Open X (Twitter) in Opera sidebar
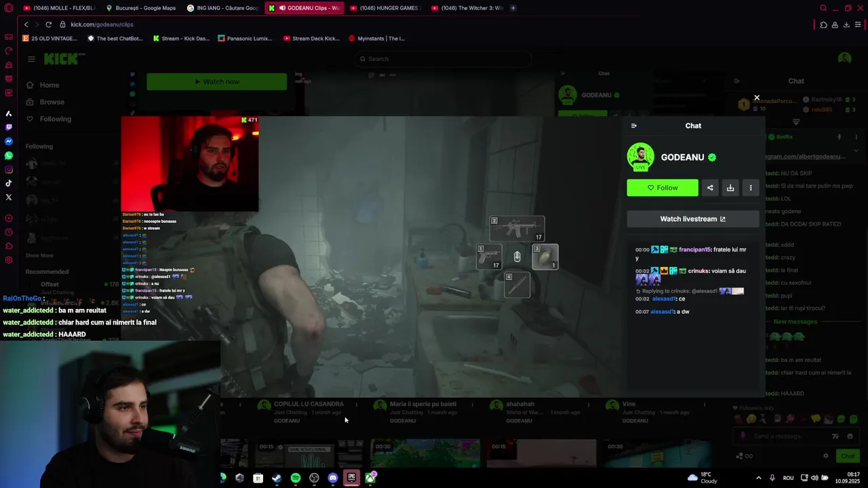The height and width of the screenshot is (488, 868). click(x=9, y=197)
